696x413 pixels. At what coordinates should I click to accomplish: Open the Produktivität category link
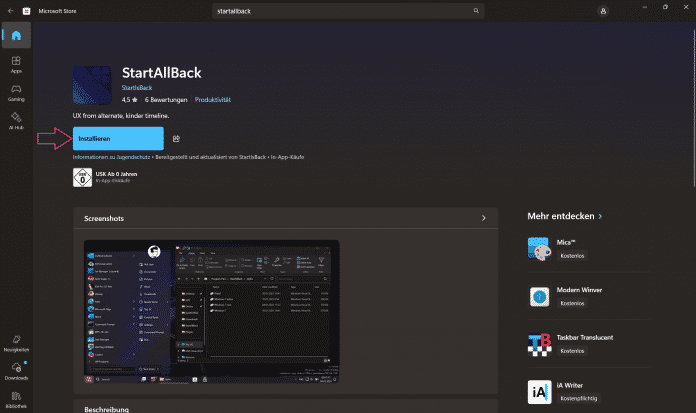tap(213, 100)
